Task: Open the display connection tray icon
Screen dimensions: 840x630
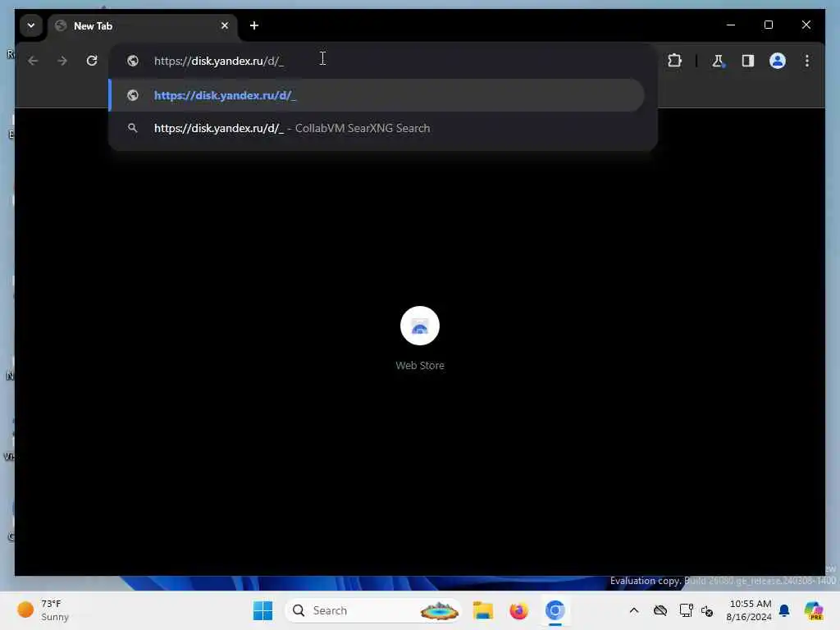Action: coord(686,610)
